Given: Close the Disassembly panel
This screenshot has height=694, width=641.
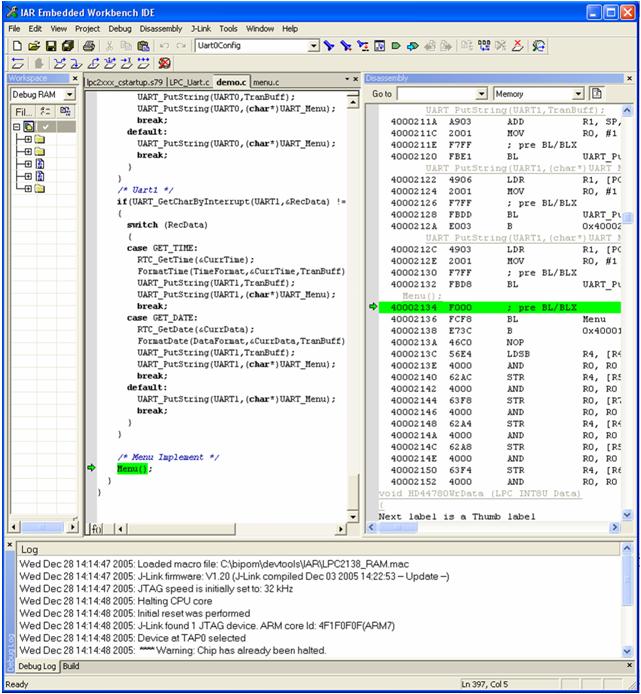Looking at the screenshot, I should point(629,78).
